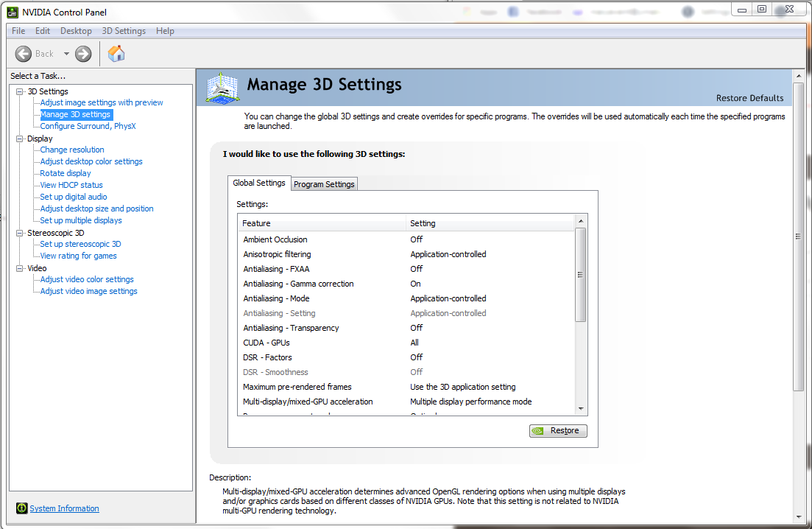Open the 3D Settings menu
Screen dimensions: 812x529
point(123,31)
